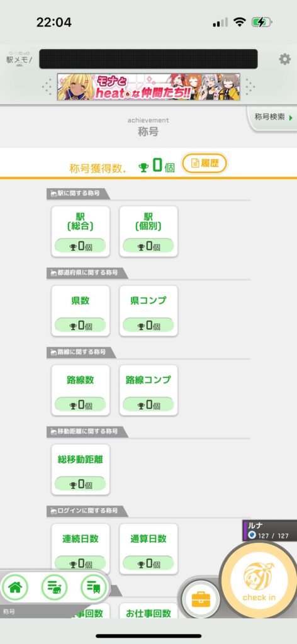Open the settings gear icon

coord(284,60)
